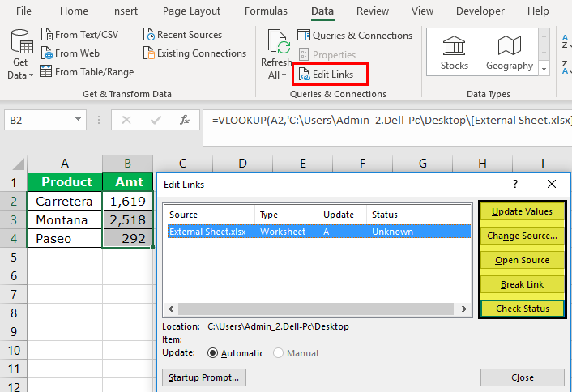Image resolution: width=572 pixels, height=392 pixels.
Task: Expand the Name Box dropdown
Action: pos(78,120)
